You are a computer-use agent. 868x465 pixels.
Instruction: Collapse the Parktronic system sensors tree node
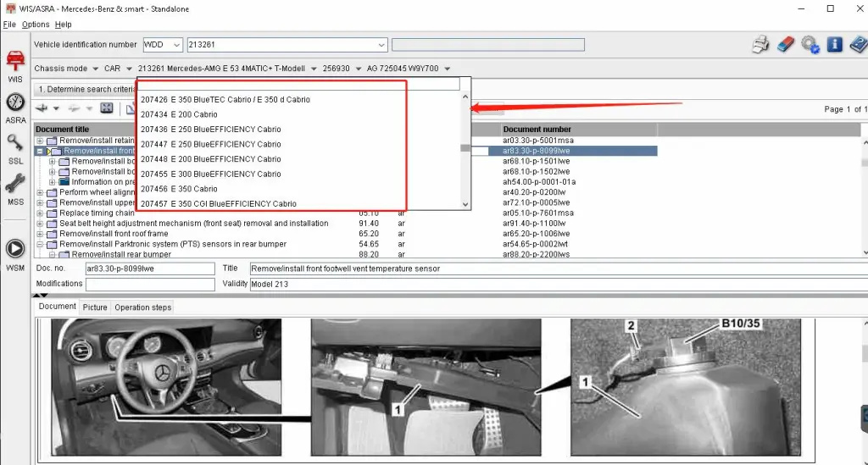tap(40, 244)
